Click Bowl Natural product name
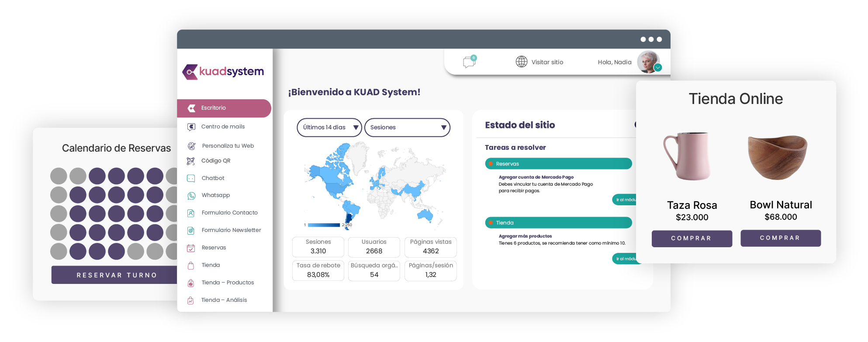 (781, 205)
